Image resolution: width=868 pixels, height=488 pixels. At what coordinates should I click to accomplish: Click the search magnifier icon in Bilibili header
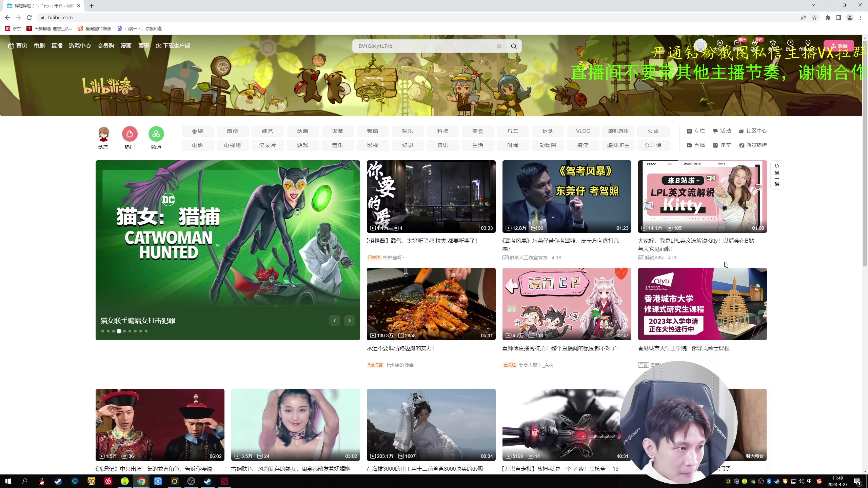514,46
